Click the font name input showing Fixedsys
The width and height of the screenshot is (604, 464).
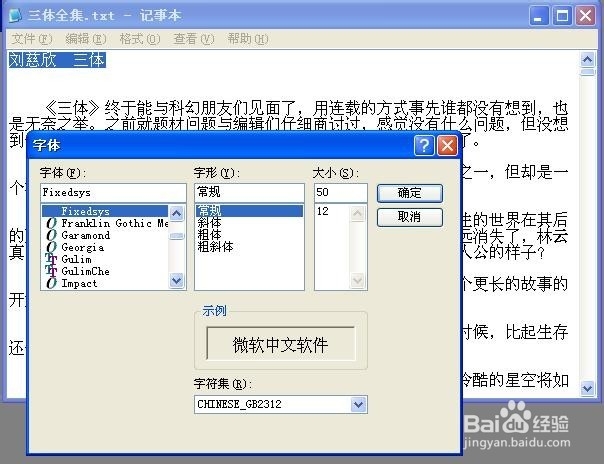(113, 192)
